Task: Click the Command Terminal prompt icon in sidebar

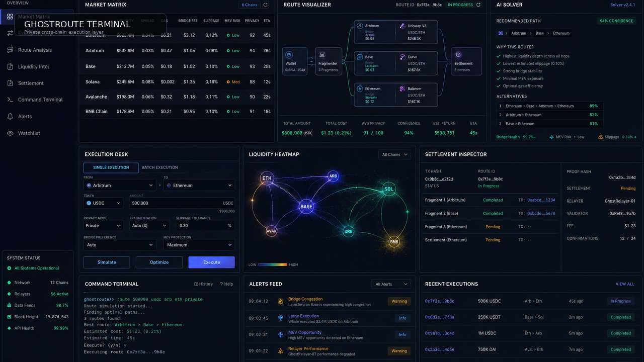Action: (10, 100)
